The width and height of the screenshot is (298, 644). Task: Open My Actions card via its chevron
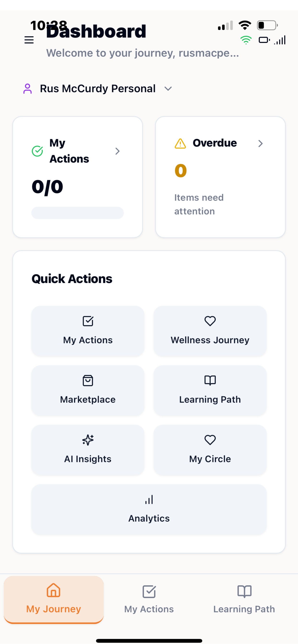117,151
